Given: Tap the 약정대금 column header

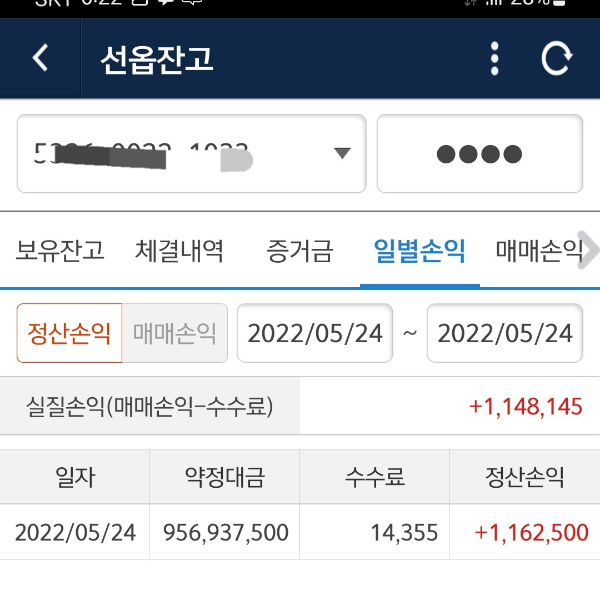Looking at the screenshot, I should point(225,477).
